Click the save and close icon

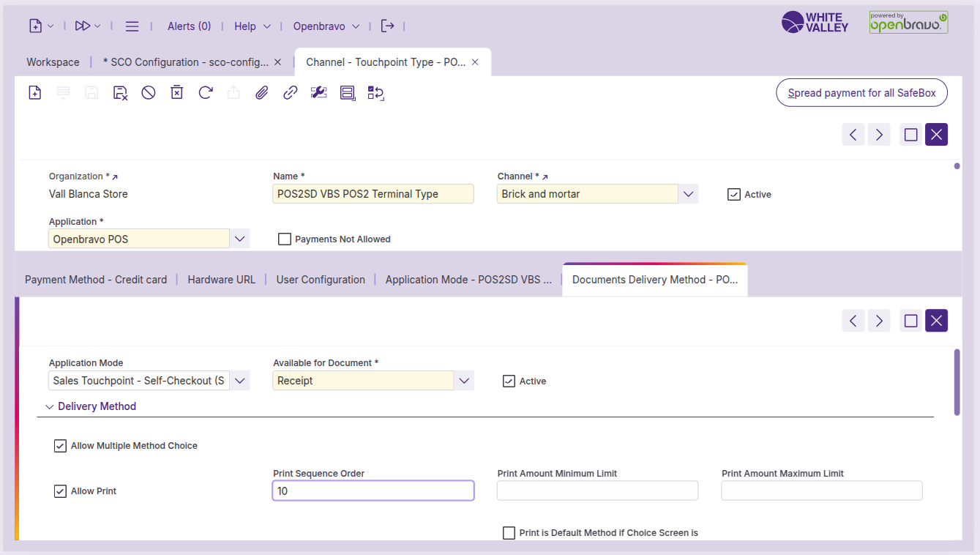click(120, 92)
